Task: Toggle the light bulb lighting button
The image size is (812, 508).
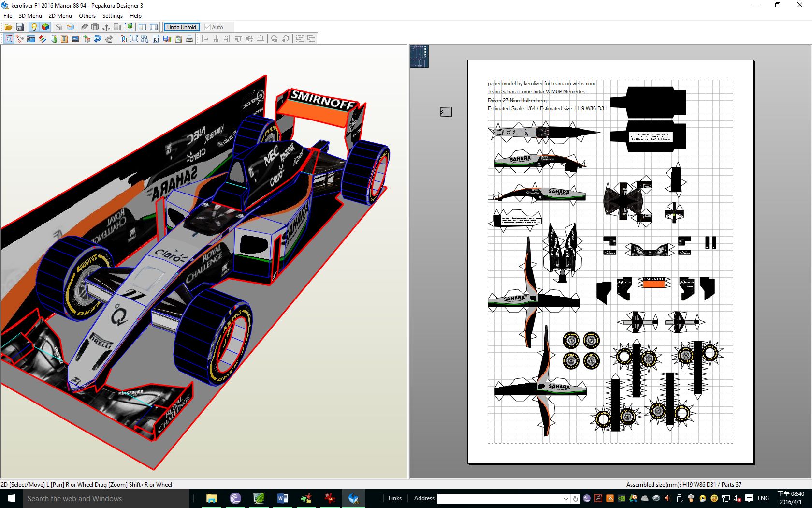Action: 34,27
